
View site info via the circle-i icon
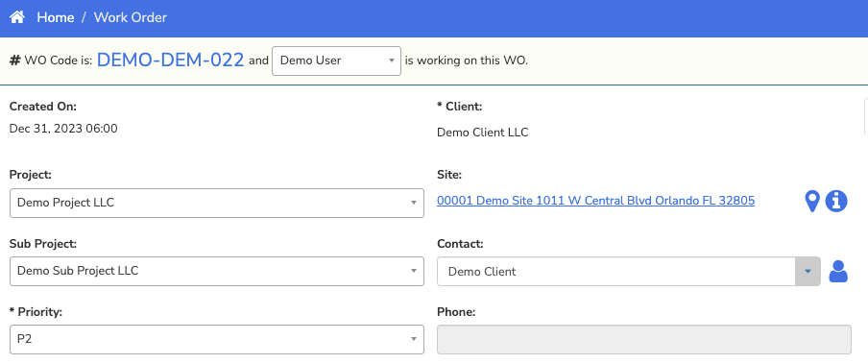click(x=836, y=201)
